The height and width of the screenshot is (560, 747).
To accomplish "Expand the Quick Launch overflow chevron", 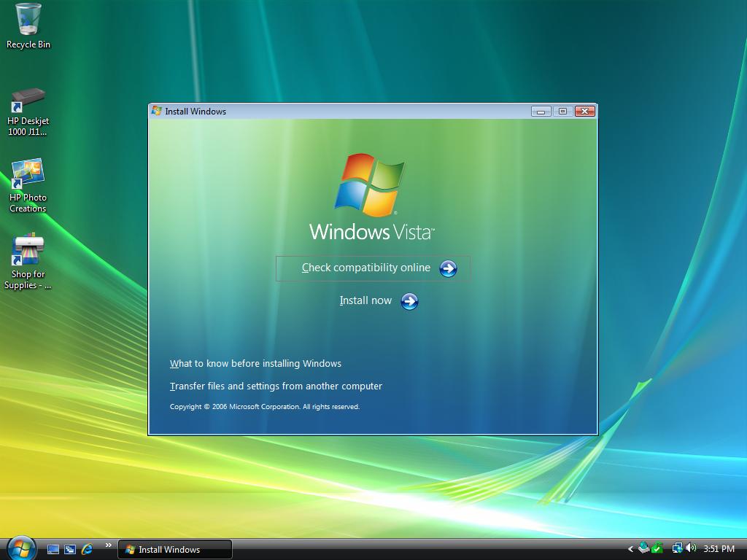I will tap(108, 545).
